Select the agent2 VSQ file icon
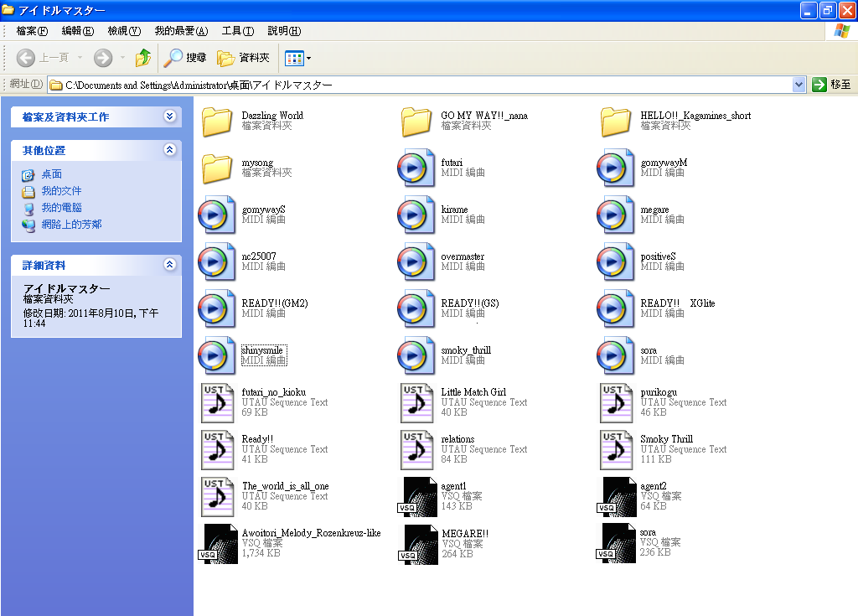858x616 pixels. [616, 497]
